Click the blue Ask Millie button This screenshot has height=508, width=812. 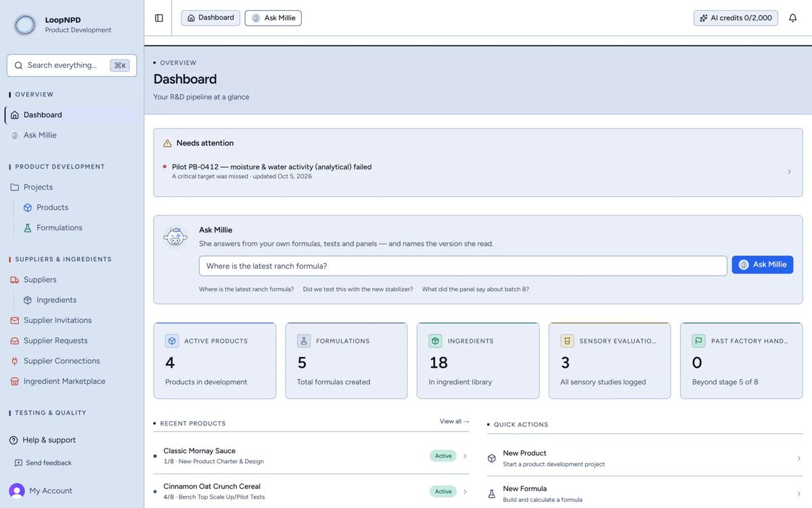pyautogui.click(x=763, y=265)
